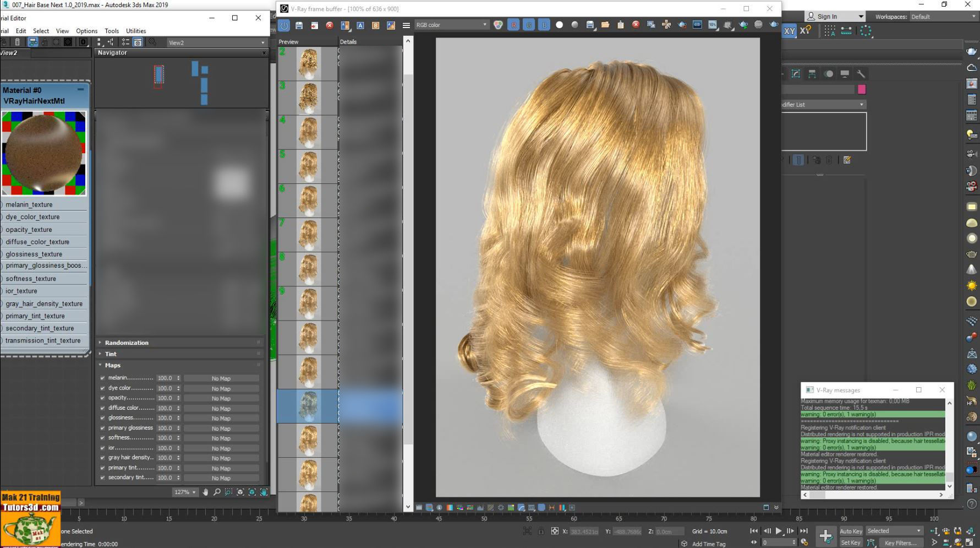Switch to RGB channels color-circles icon in VFB
The image size is (980, 548).
pyautogui.click(x=498, y=25)
